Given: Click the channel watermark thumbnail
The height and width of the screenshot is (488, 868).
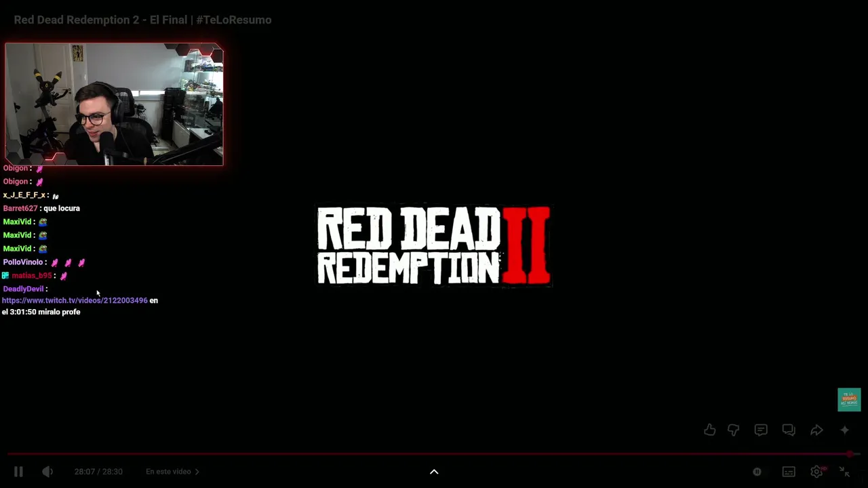Looking at the screenshot, I should pos(849,400).
